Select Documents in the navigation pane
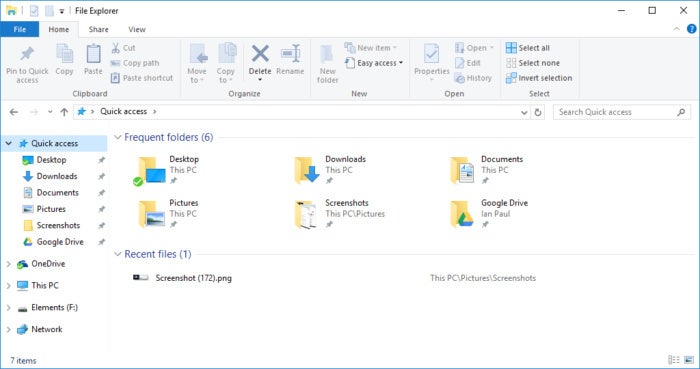Screen dimensions: 700x369 pos(58,193)
